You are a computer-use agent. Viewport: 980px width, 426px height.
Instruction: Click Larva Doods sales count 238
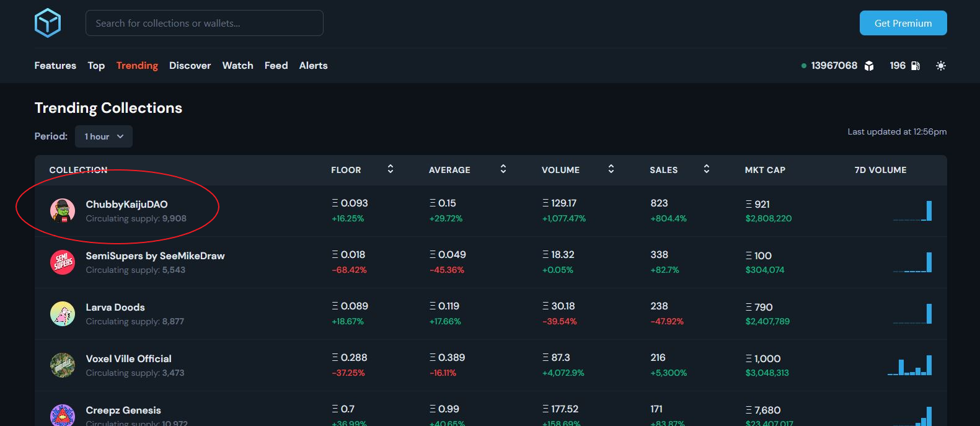(659, 306)
